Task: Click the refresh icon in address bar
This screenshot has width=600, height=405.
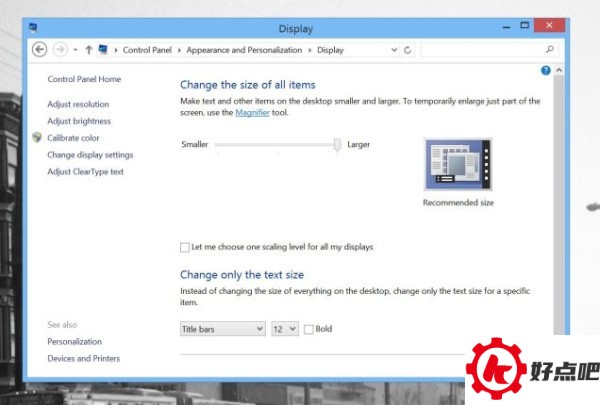Action: click(407, 49)
